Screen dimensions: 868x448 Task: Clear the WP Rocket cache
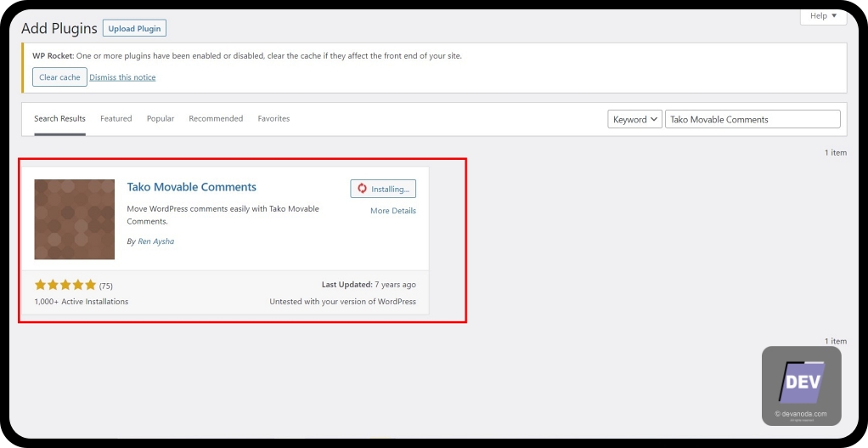point(59,77)
